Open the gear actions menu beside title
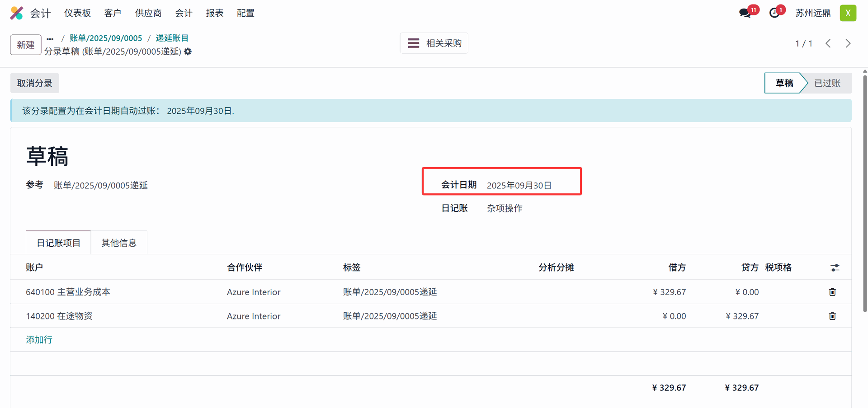Viewport: 868px width, 408px height. [x=188, y=52]
